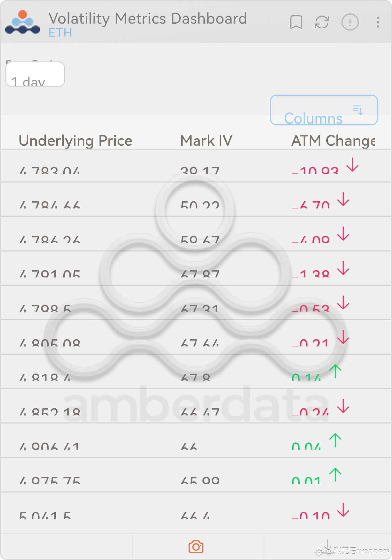Sort by the ATM Change column header

[x=333, y=140]
